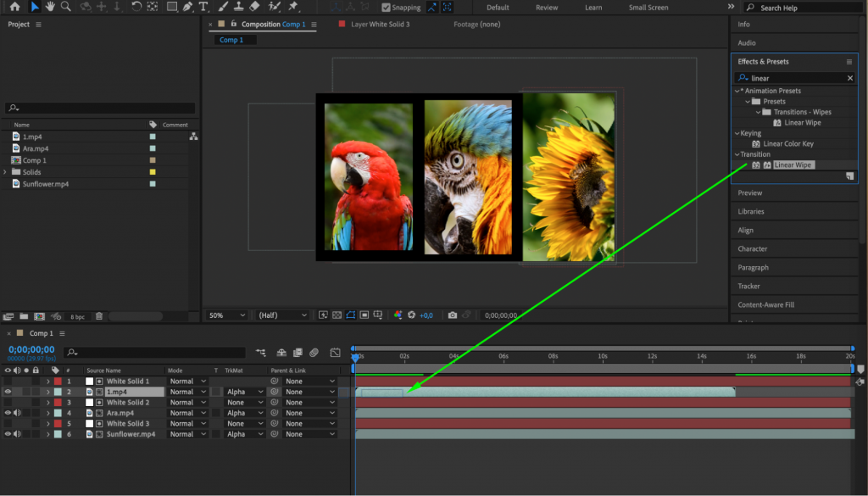Viewport: 868px width, 496px height.
Task: Open the magnification ratio dropdown showing 50%
Action: [225, 315]
